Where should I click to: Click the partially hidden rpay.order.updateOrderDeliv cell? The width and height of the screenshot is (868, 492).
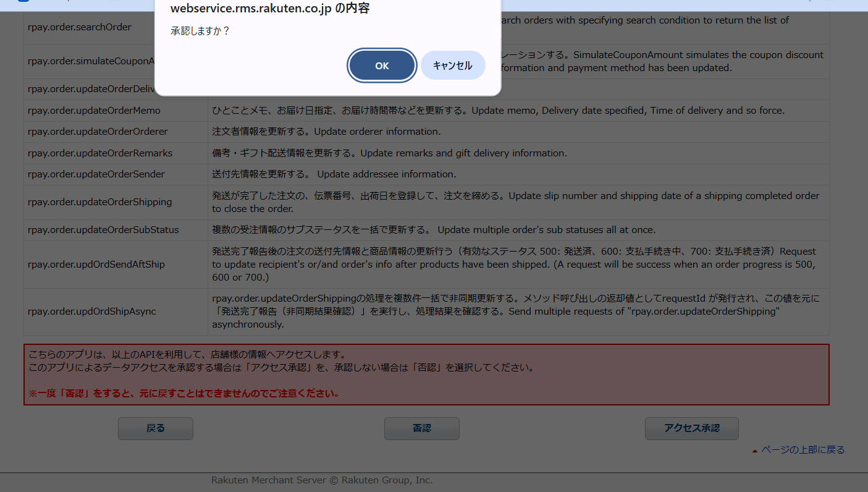[x=90, y=89]
